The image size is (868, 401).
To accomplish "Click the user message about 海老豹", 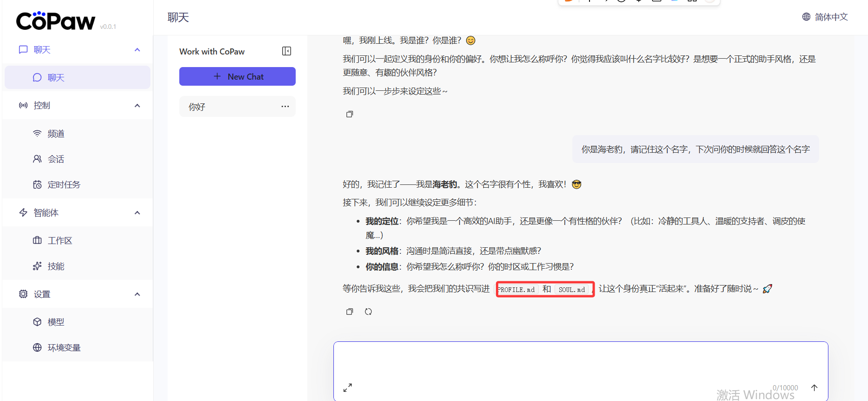I will 695,150.
